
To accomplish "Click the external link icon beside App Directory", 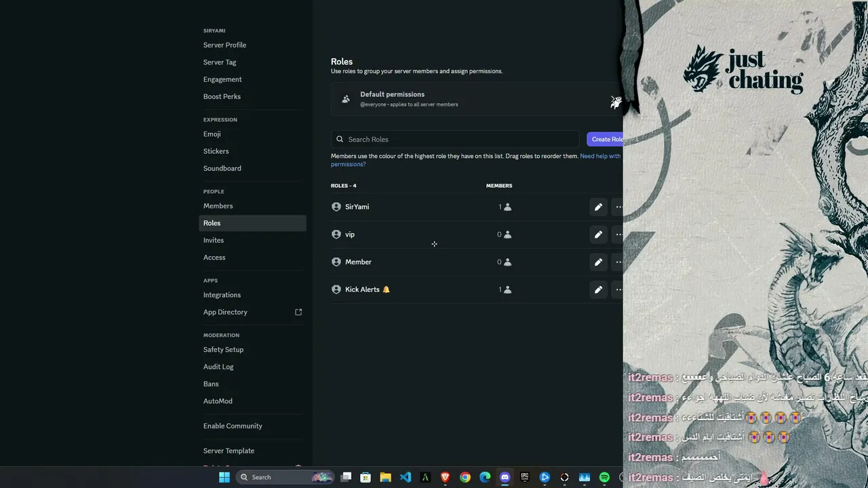I will [x=298, y=312].
